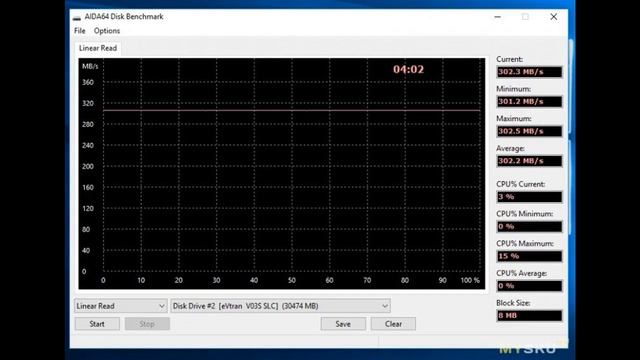Click the CPU% Maximum value 15 %

click(x=529, y=256)
